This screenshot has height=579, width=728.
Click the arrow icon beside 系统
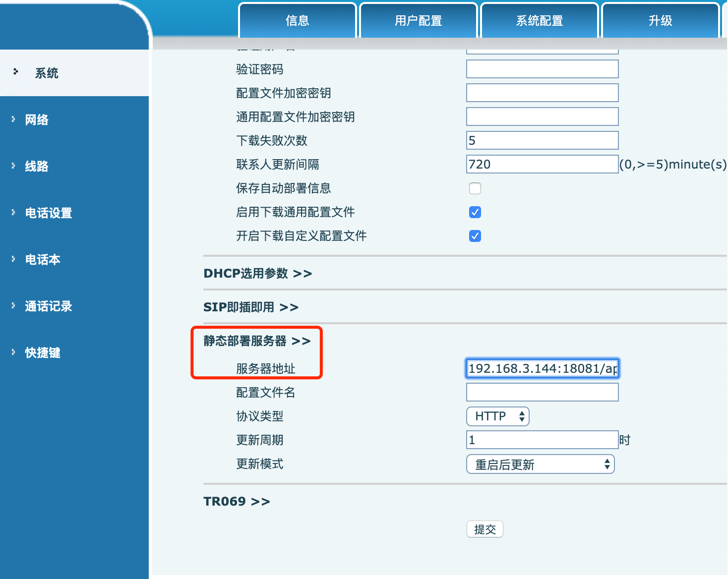16,72
